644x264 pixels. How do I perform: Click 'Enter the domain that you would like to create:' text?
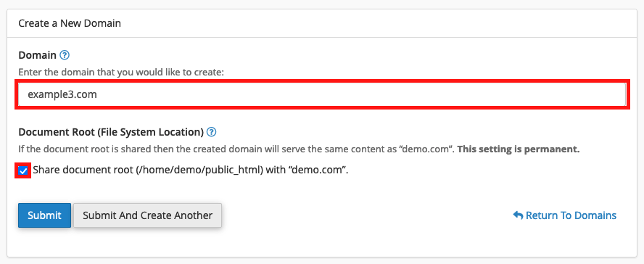[x=121, y=73]
